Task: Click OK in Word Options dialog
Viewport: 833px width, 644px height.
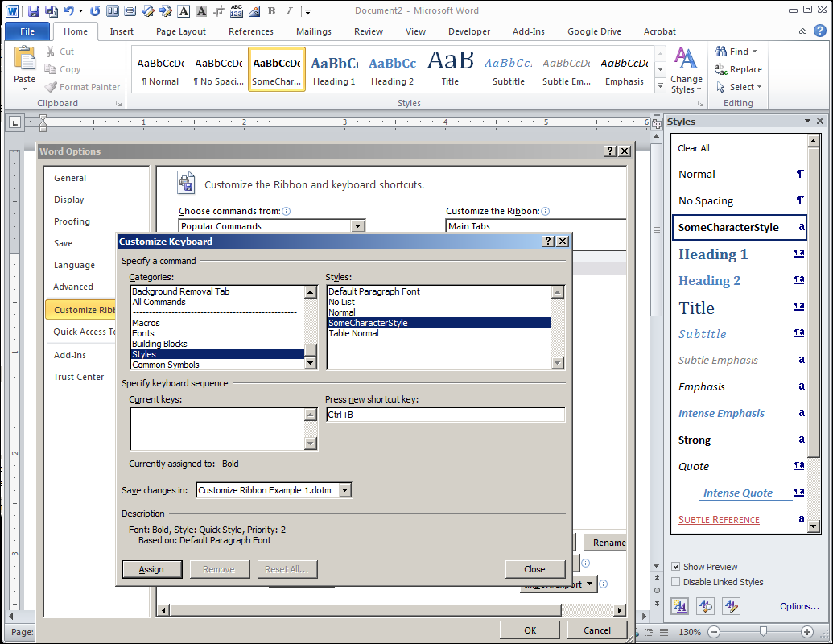Action: click(x=530, y=630)
